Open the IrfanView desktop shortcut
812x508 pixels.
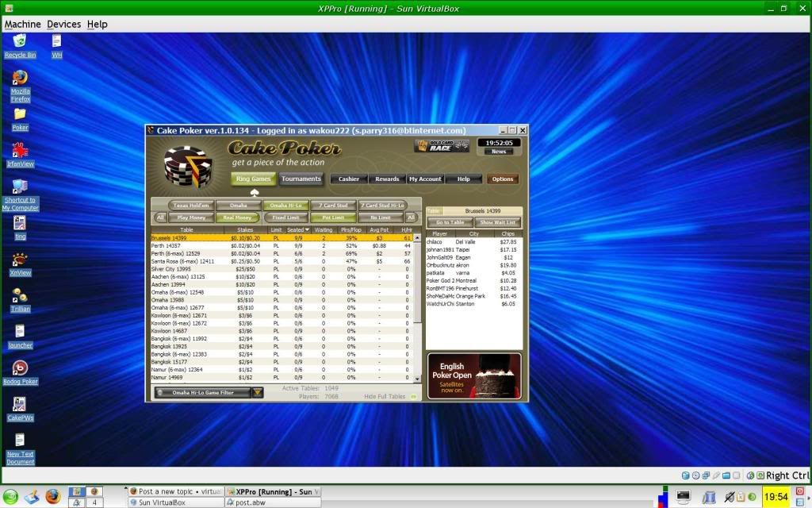[20, 150]
